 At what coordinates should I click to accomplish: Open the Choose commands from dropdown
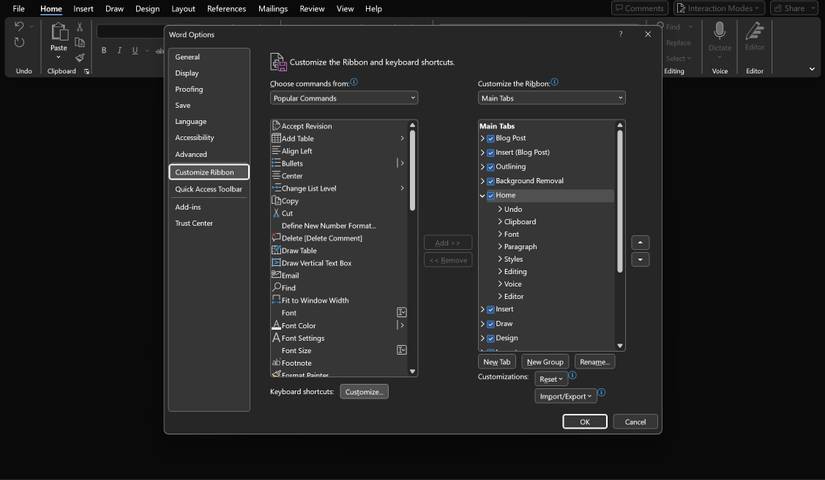344,98
